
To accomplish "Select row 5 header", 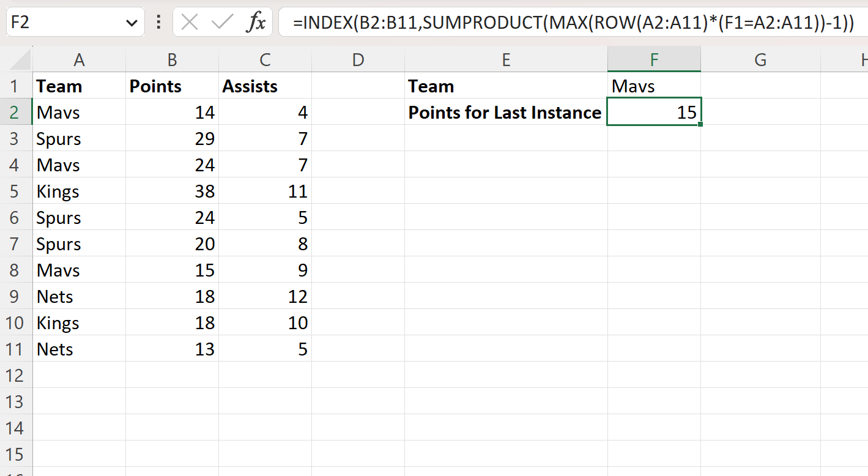I will coord(16,191).
